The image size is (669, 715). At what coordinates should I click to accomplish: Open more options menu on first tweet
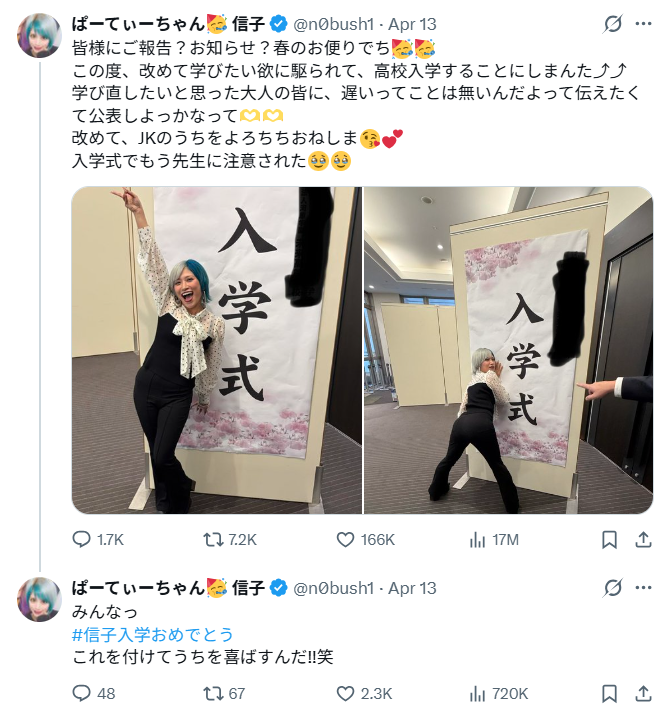coord(643,24)
